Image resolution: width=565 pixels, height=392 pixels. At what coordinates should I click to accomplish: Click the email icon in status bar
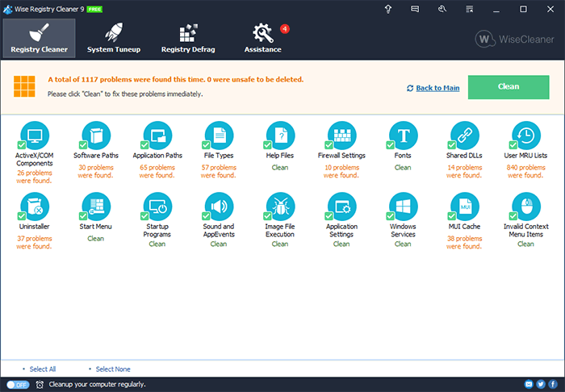(529, 385)
